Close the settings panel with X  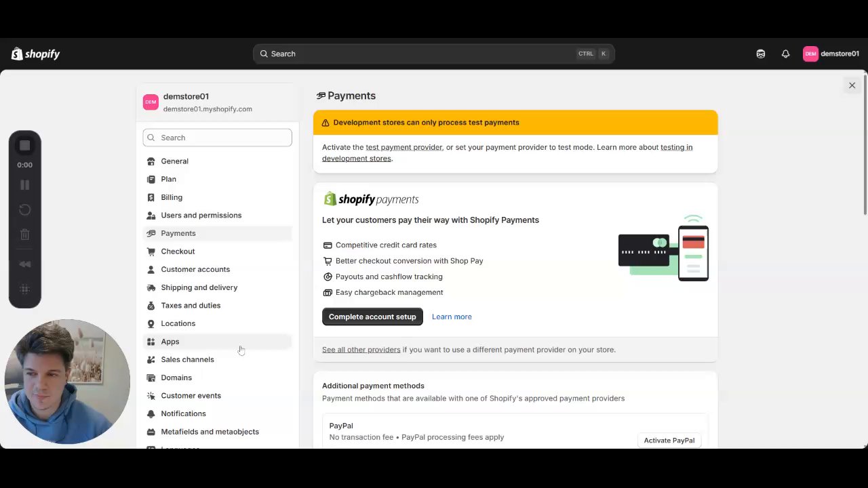point(852,85)
